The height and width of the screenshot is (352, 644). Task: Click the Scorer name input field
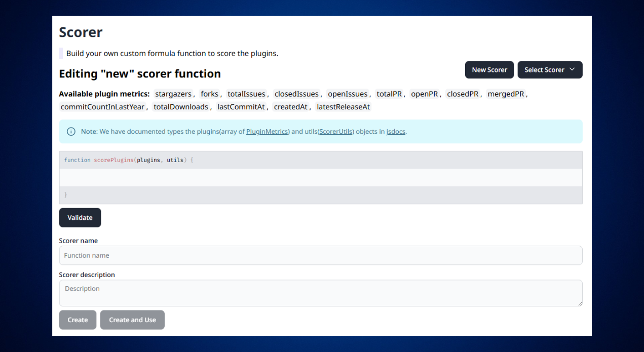pos(320,255)
